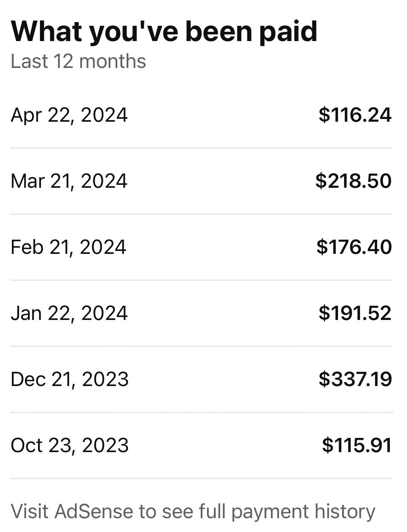Tap the $218.50 payment amount
This screenshot has height=532, width=407.
[x=353, y=181]
